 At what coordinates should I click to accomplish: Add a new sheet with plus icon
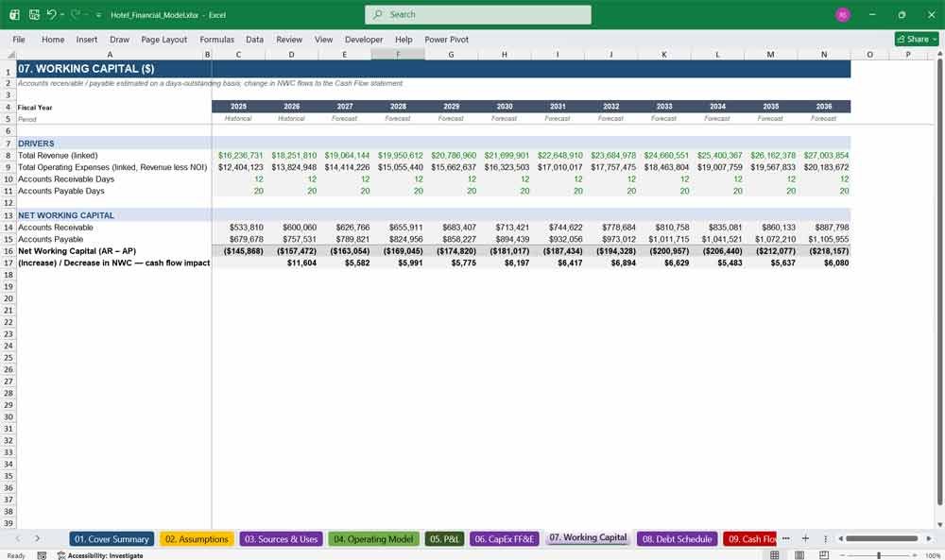[x=805, y=538]
